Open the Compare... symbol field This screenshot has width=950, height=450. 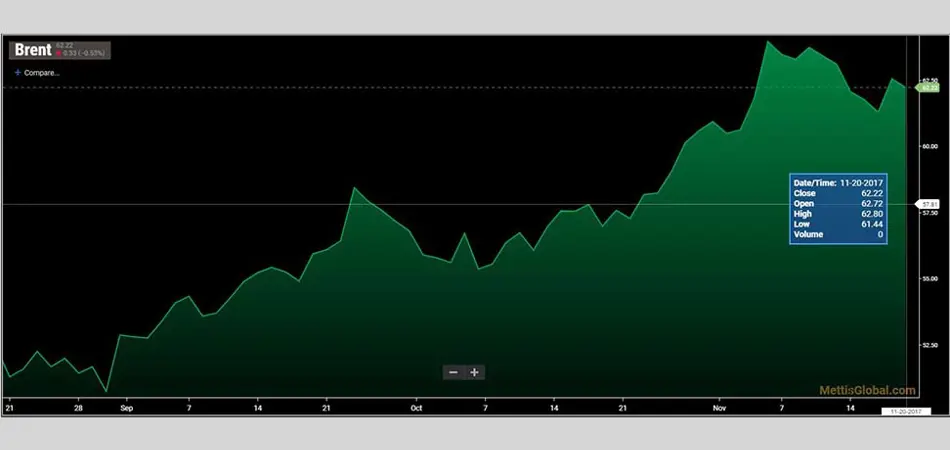42,73
